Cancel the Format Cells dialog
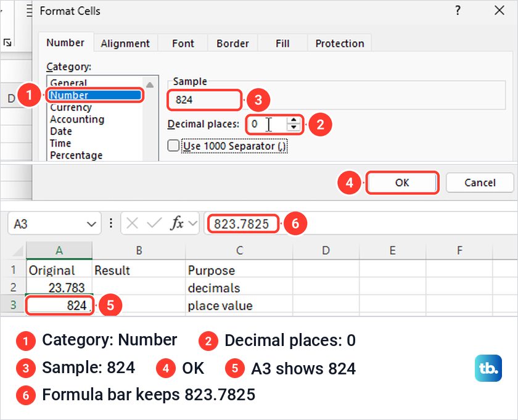The height and width of the screenshot is (420, 518). [480, 183]
